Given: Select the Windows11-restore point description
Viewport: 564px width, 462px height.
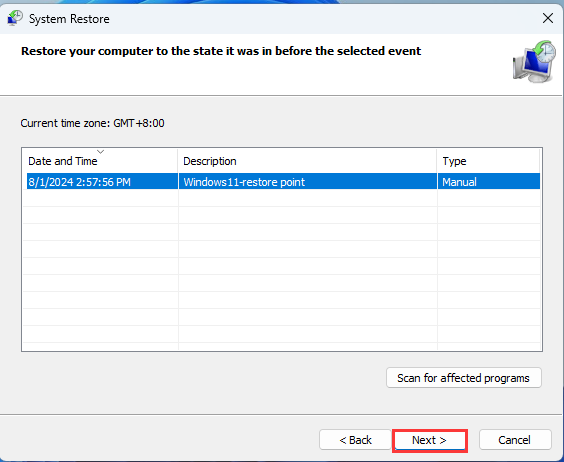Looking at the screenshot, I should [244, 182].
